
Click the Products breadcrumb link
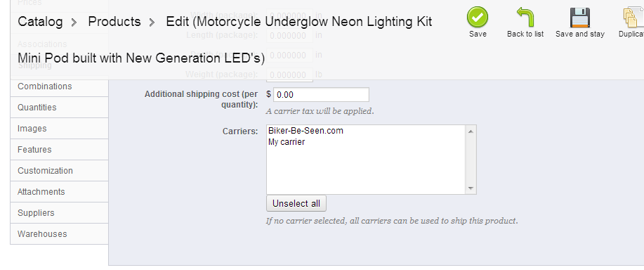point(114,21)
